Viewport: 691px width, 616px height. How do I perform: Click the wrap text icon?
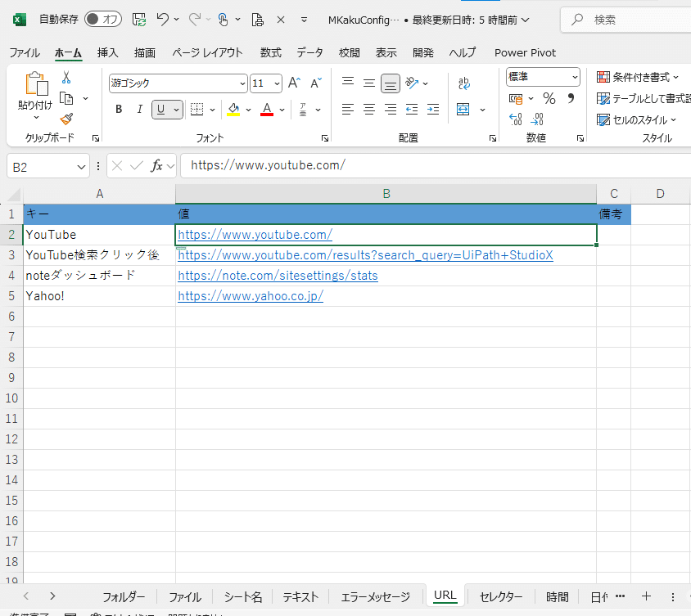click(x=463, y=83)
